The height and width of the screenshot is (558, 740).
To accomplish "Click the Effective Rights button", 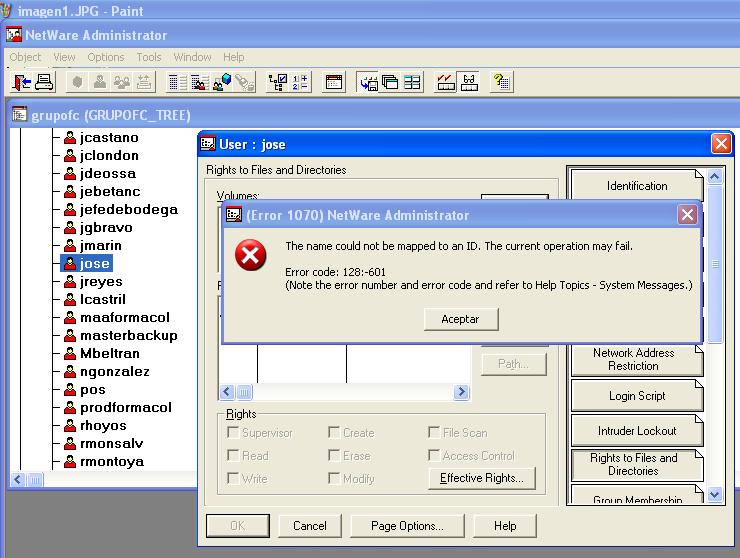I will point(482,478).
